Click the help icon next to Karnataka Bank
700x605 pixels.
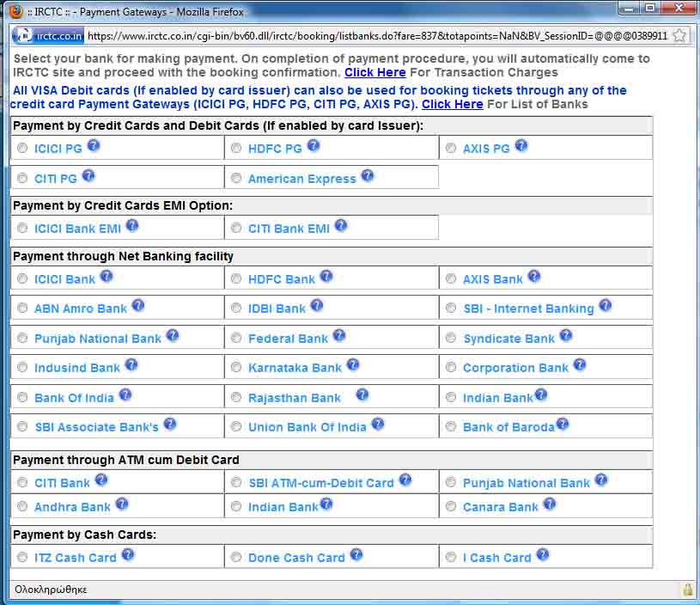click(x=353, y=365)
